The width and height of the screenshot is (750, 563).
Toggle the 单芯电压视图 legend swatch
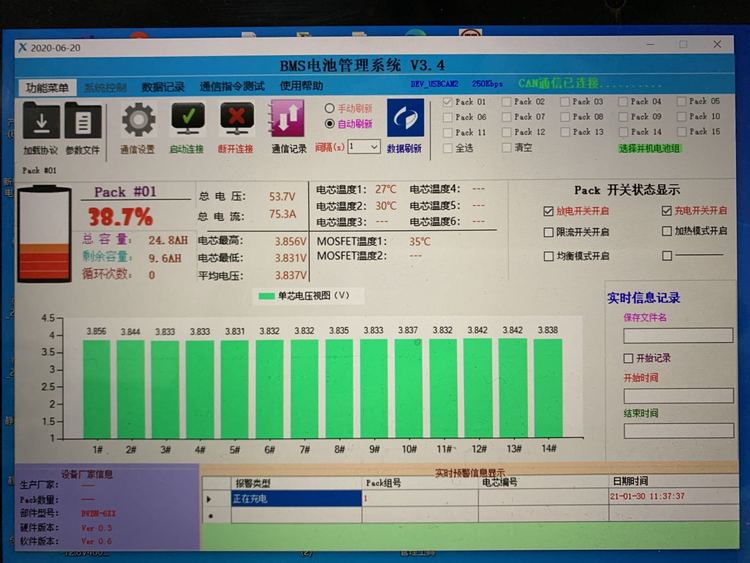[x=266, y=296]
